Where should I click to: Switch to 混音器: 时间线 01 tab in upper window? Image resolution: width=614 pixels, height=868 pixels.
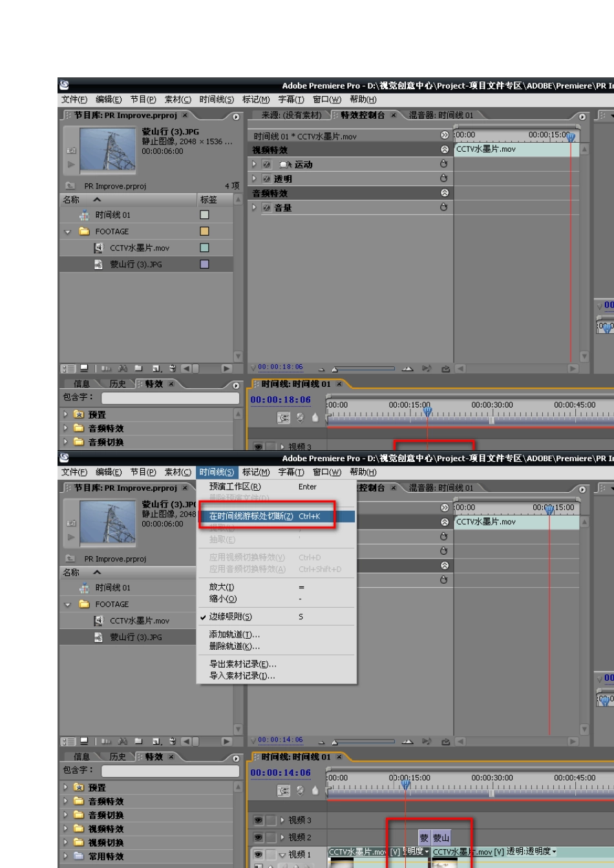[441, 116]
